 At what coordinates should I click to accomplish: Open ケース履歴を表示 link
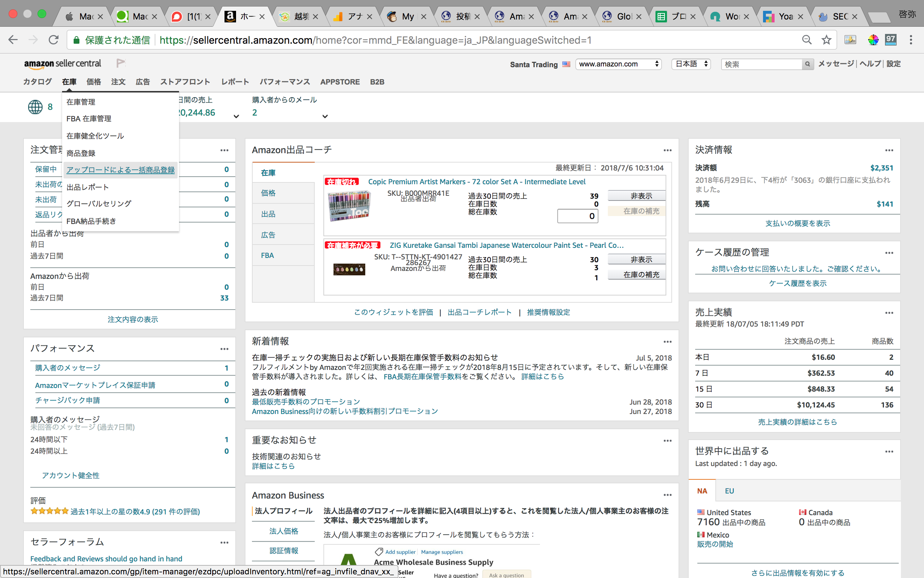tap(798, 283)
